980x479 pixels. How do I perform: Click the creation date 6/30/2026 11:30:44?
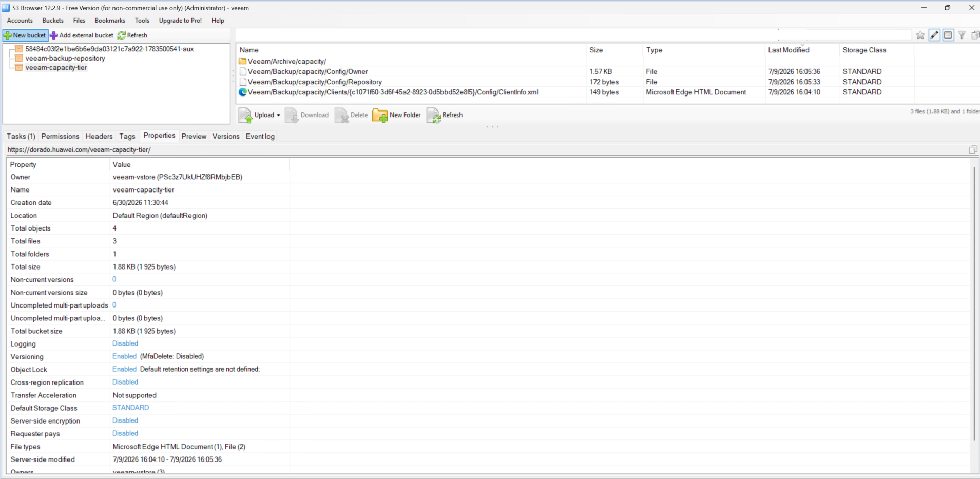[141, 202]
